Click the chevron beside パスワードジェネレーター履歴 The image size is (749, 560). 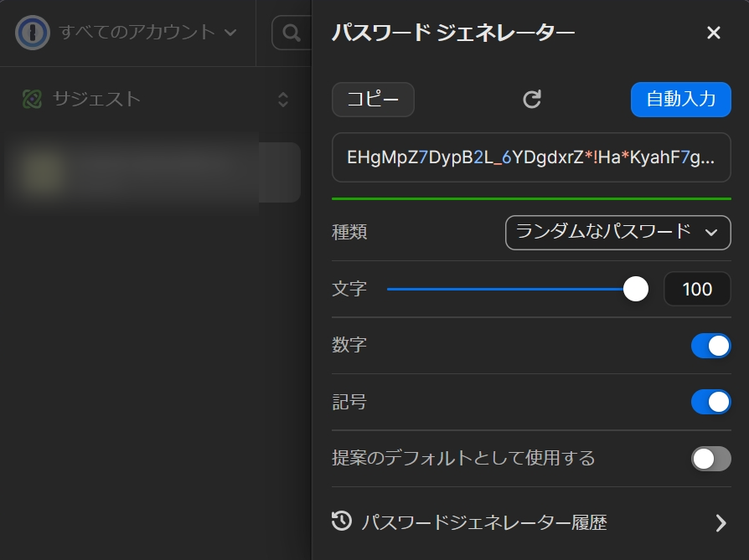pos(721,523)
